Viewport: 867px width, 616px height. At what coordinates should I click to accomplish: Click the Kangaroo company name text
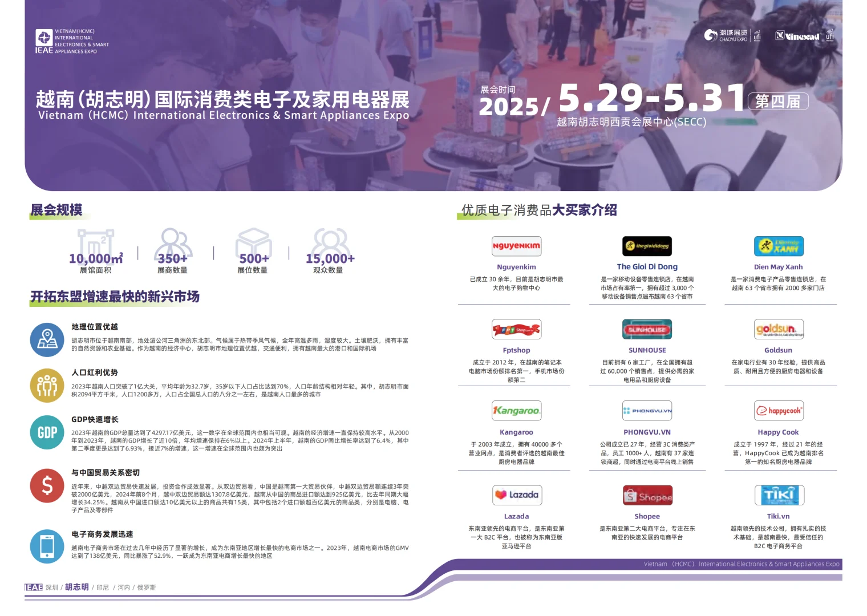516,432
